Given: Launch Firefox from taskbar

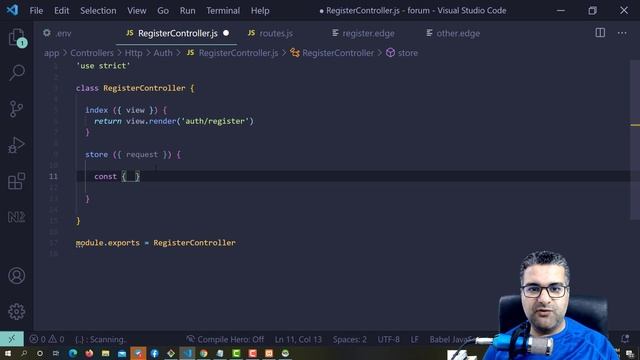Looking at the screenshot, I should (x=89, y=353).
